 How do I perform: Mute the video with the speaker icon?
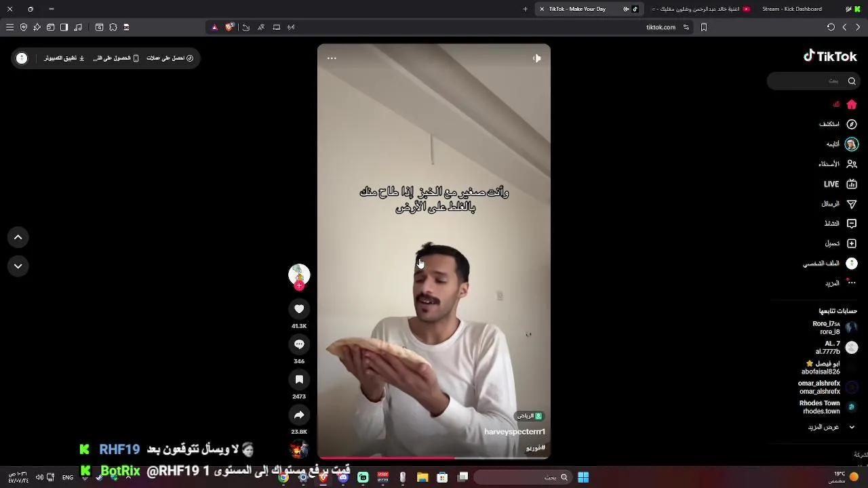click(x=536, y=58)
